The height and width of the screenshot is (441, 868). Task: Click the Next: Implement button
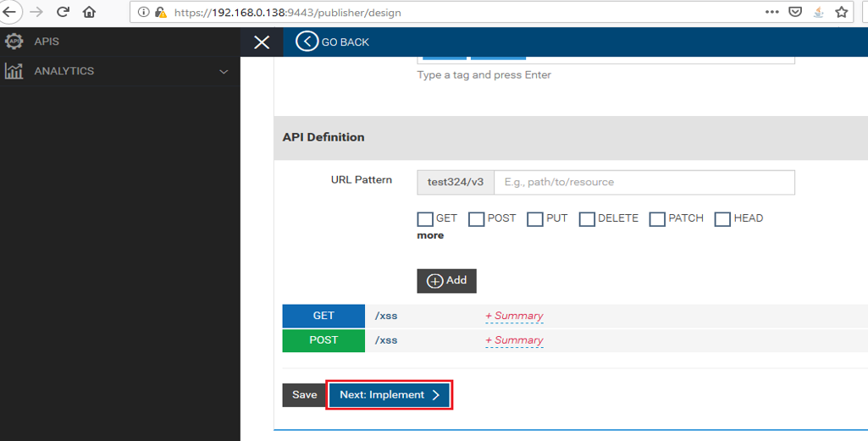pos(390,394)
